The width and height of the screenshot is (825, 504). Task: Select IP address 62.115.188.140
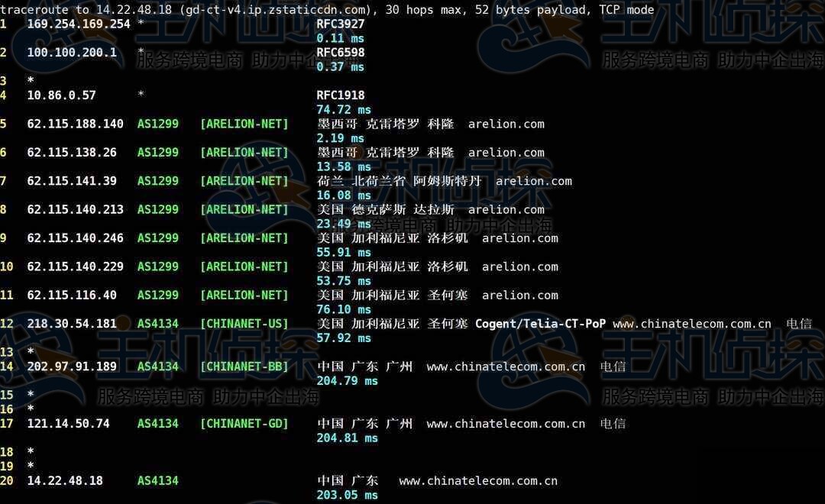pos(75,124)
